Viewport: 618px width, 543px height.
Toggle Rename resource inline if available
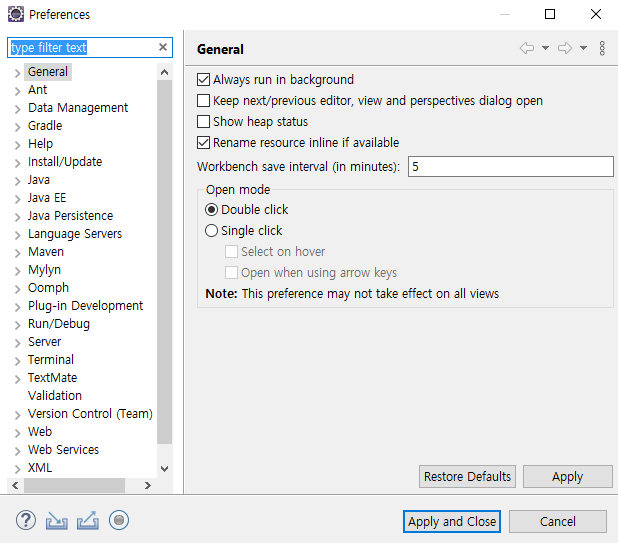pos(203,142)
